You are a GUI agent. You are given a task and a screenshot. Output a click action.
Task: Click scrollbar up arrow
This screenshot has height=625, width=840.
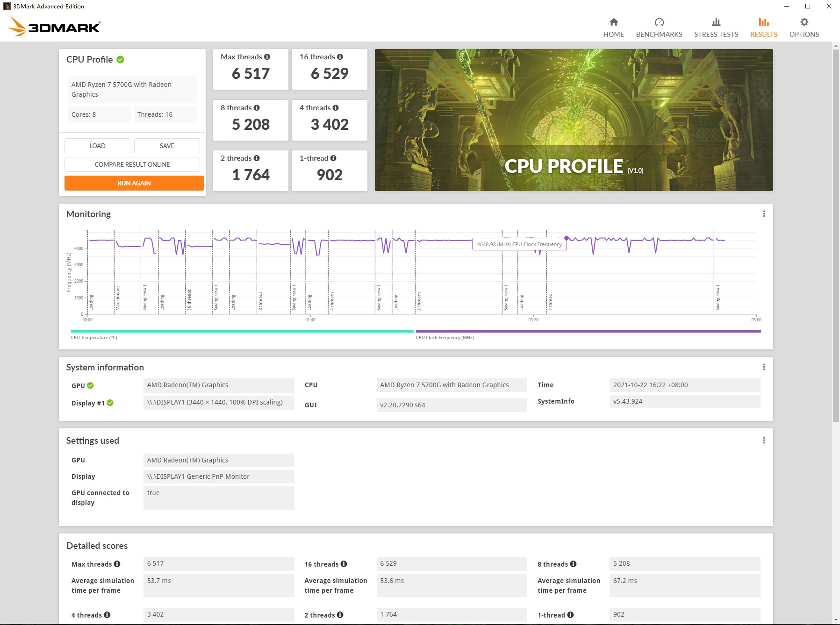point(836,46)
